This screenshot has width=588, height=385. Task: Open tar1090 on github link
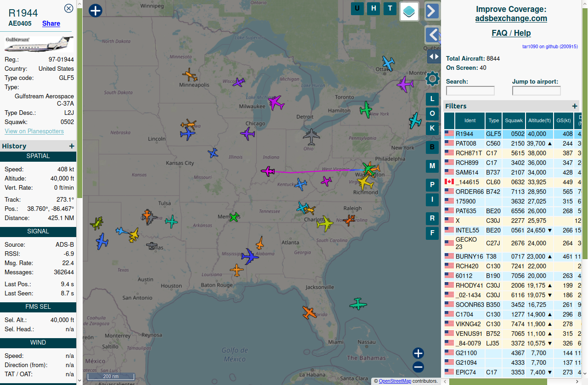pyautogui.click(x=550, y=46)
